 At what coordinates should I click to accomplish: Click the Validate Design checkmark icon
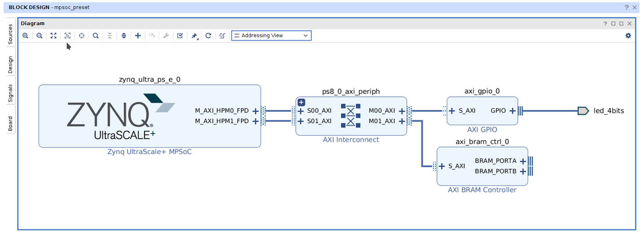(180, 35)
